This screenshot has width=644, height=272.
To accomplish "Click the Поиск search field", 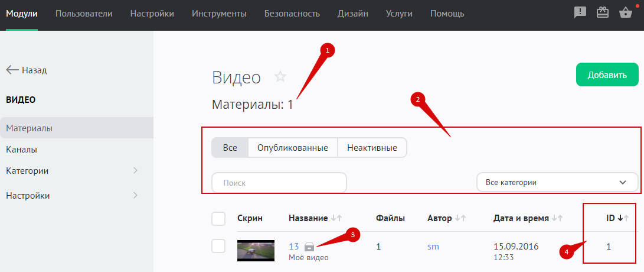I will pyautogui.click(x=279, y=183).
